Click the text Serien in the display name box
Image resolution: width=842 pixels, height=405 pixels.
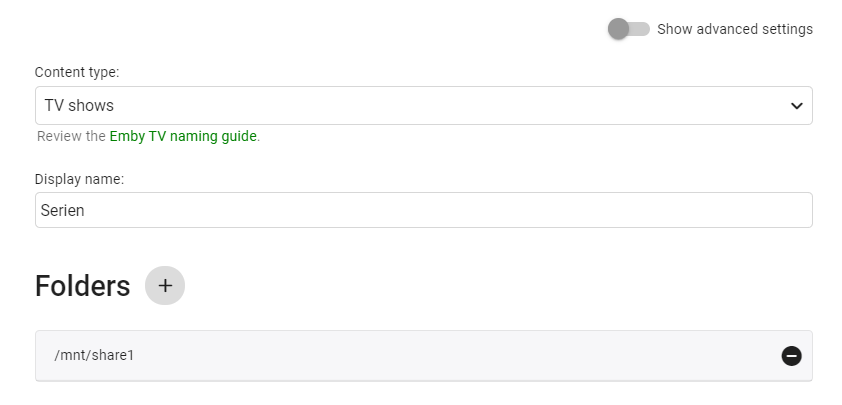(62, 211)
